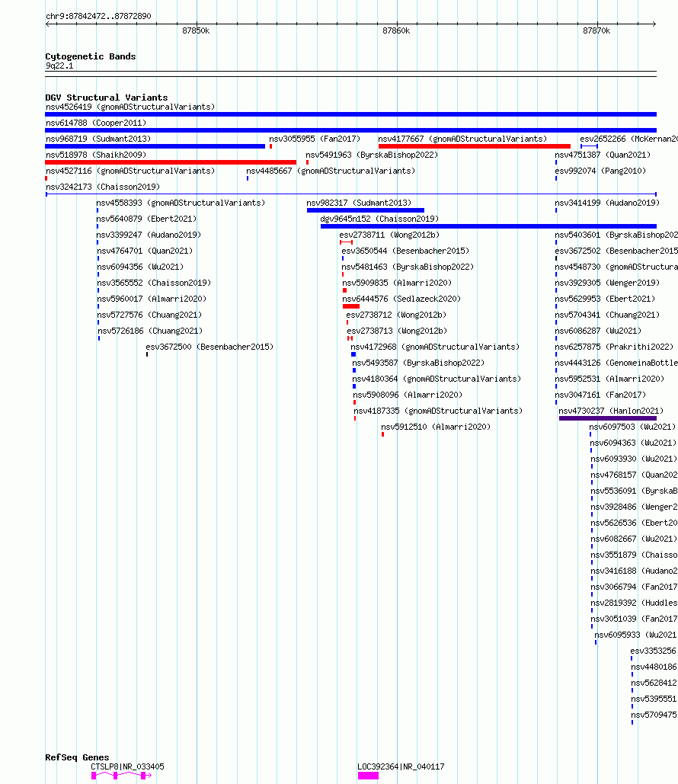678x784 pixels.
Task: Open variant nsv5726186 (Chuang2021)
Action: click(150, 331)
